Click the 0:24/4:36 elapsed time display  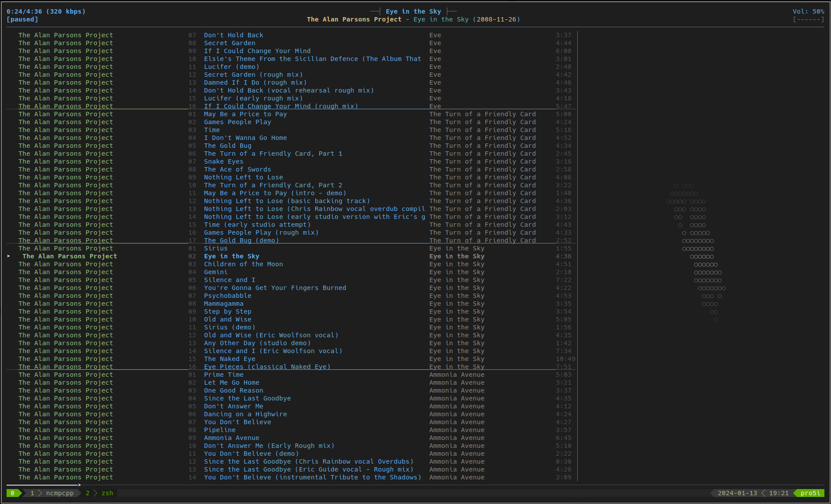click(24, 11)
